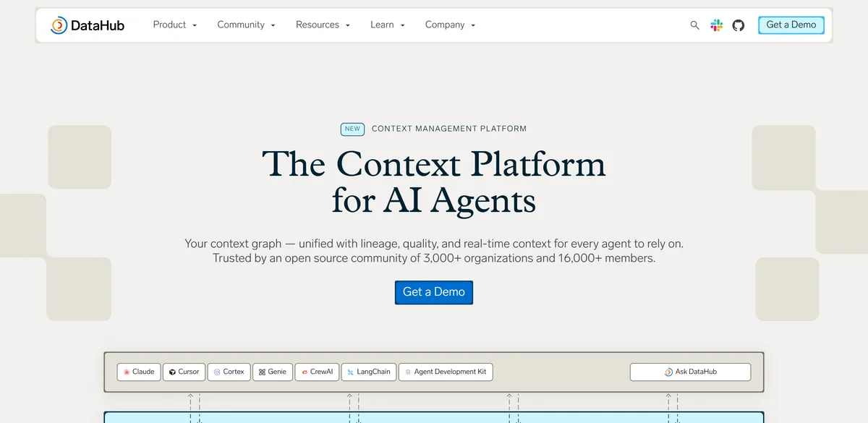This screenshot has width=868, height=423.
Task: Click the Genie icon chip
Action: pyautogui.click(x=273, y=372)
